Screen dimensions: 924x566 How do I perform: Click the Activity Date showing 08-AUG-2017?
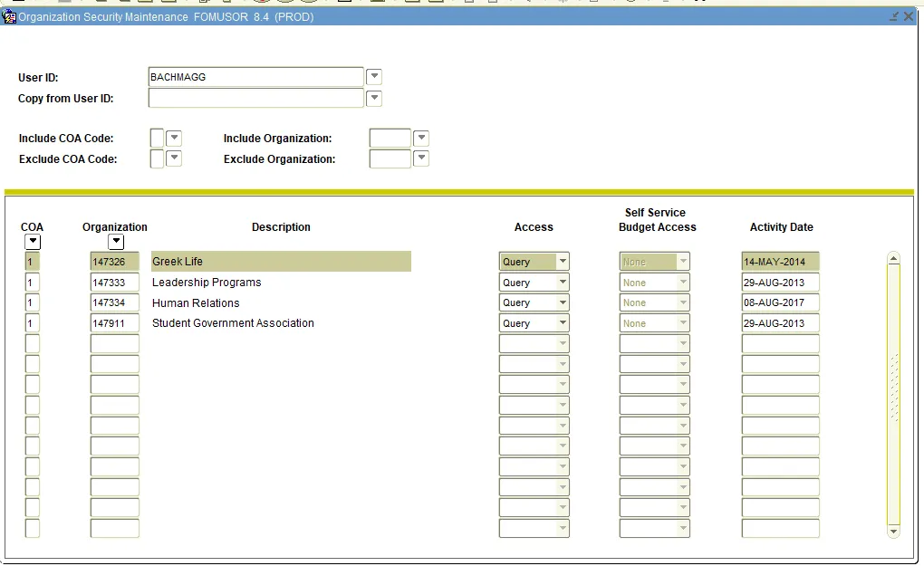click(x=778, y=302)
